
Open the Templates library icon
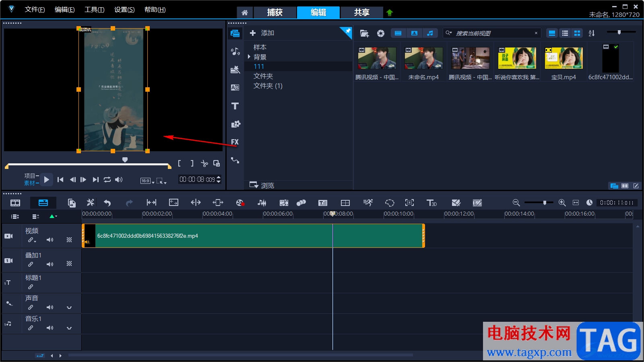click(235, 70)
